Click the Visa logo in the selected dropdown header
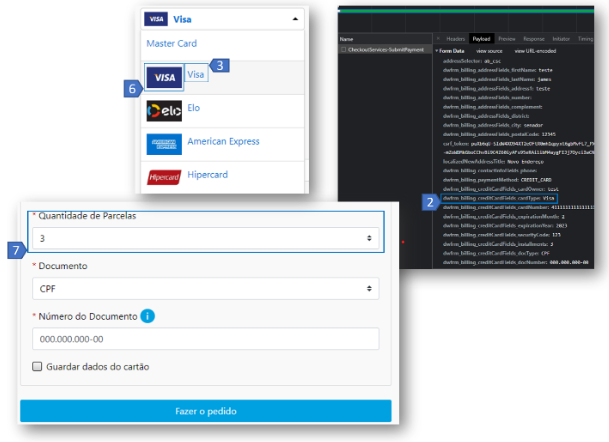Image resolution: width=609 pixels, height=442 pixels. point(156,19)
